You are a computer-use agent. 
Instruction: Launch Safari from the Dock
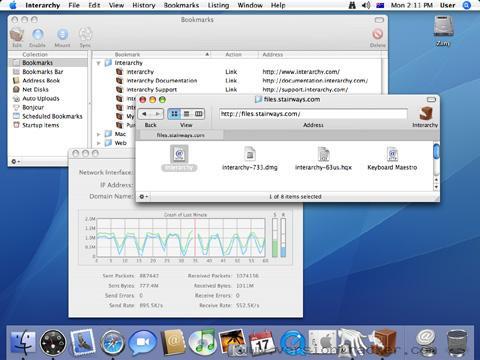[113, 342]
